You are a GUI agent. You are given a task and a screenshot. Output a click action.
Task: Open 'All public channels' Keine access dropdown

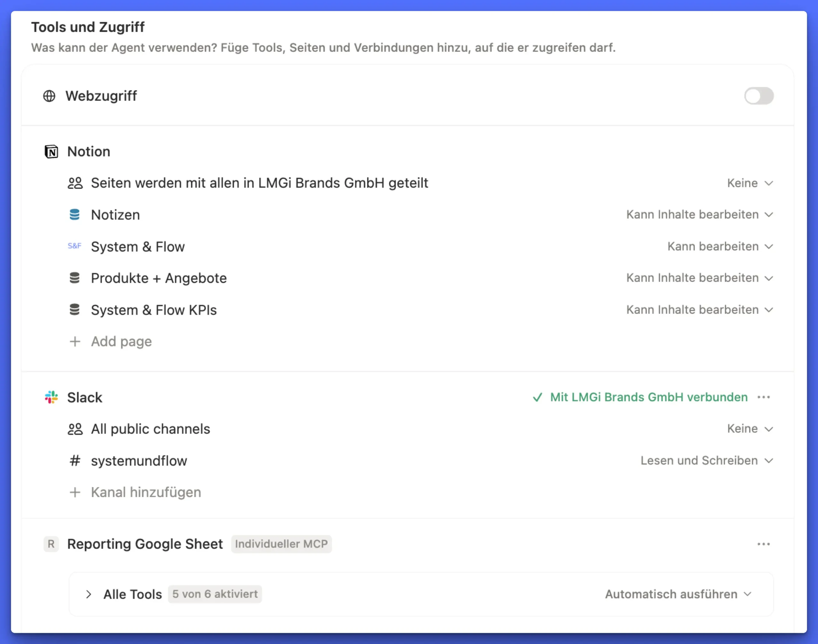coord(750,429)
